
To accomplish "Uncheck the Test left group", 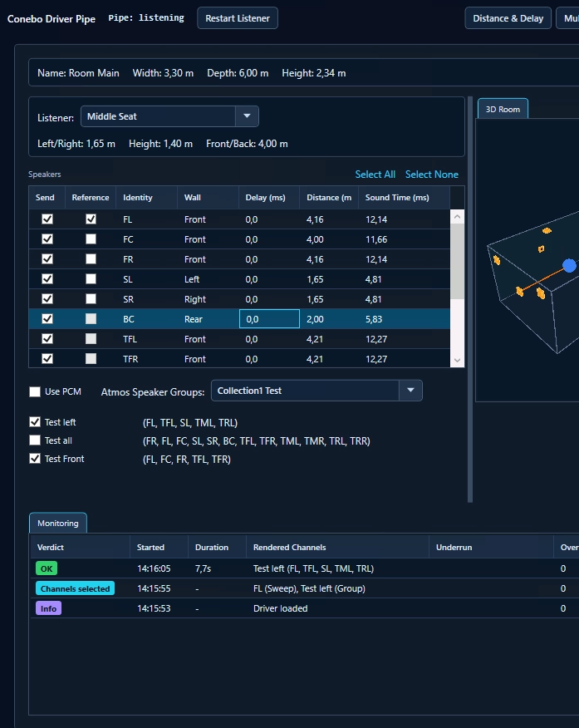I will click(35, 422).
